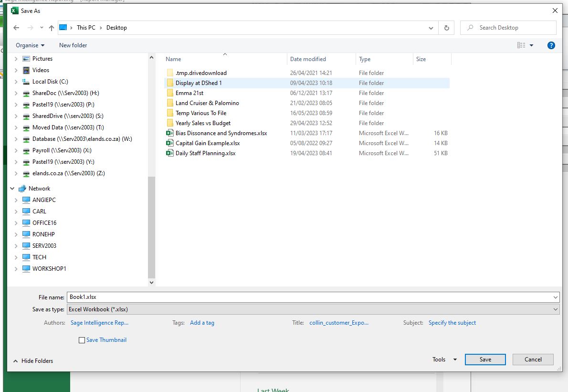Select the Capital Gain Example.xlsx file icon
Viewport: 568px width, 392px height.
[x=169, y=143]
